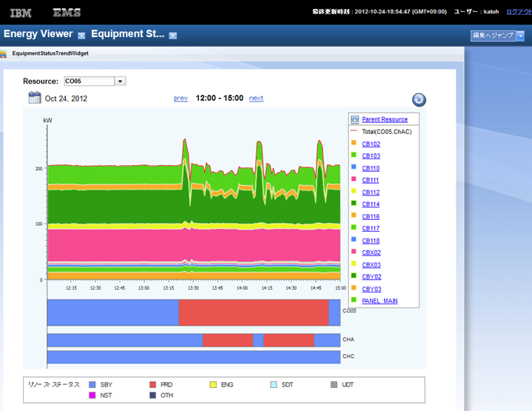Click the SBY blue status swatch
This screenshot has height=411, width=532.
92,384
